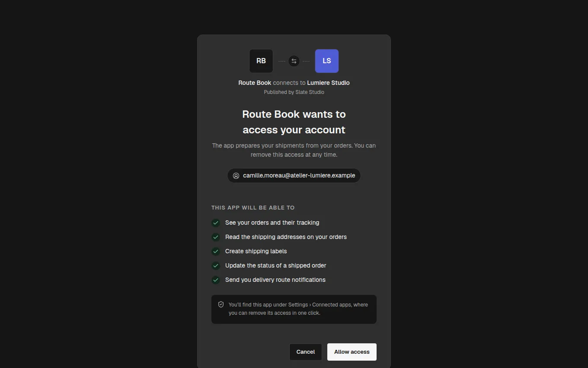Select the camille.moreau account email pill
This screenshot has height=368, width=588.
click(294, 176)
